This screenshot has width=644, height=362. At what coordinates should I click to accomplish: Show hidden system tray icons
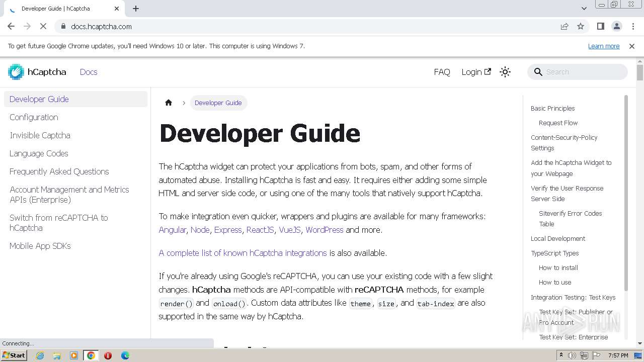click(561, 355)
